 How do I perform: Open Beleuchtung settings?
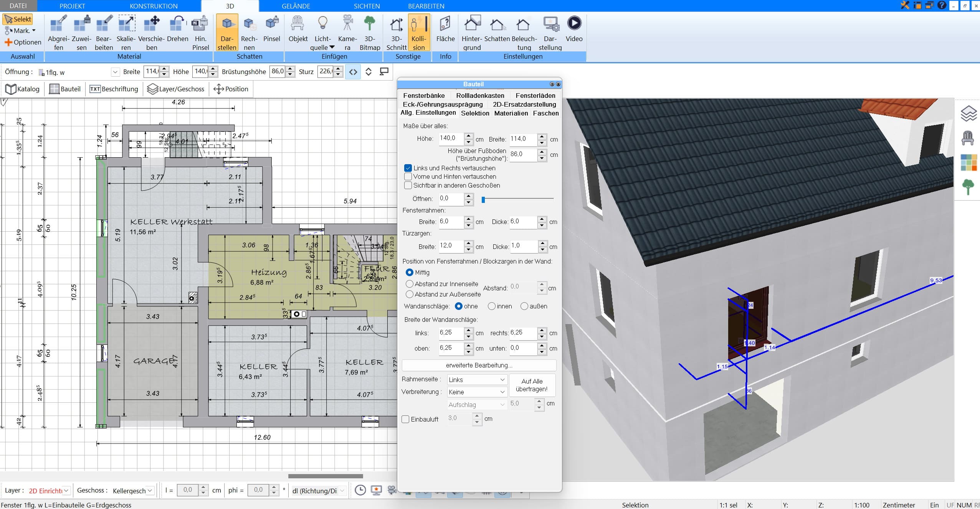524,33
